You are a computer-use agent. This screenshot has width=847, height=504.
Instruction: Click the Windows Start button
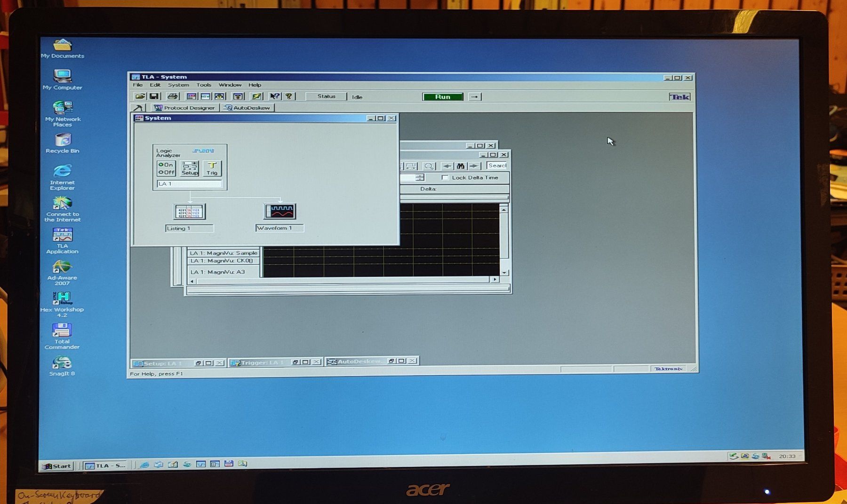56,466
